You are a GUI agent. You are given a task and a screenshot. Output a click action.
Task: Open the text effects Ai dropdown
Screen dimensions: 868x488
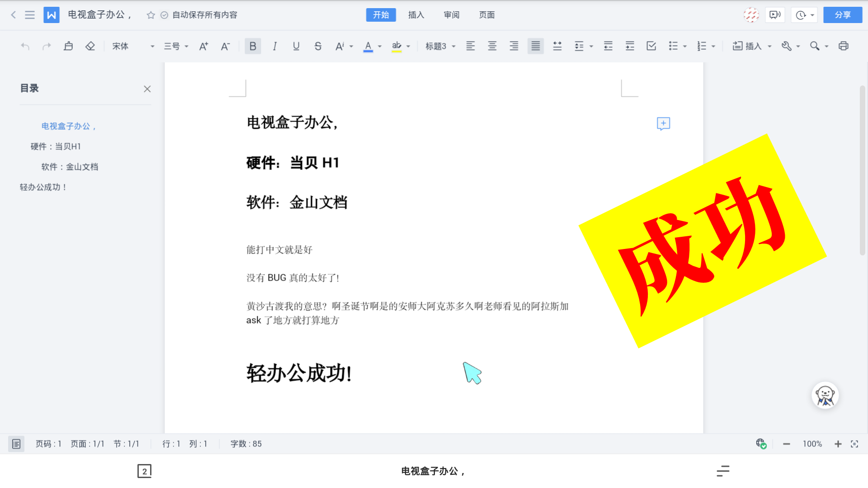pyautogui.click(x=344, y=46)
